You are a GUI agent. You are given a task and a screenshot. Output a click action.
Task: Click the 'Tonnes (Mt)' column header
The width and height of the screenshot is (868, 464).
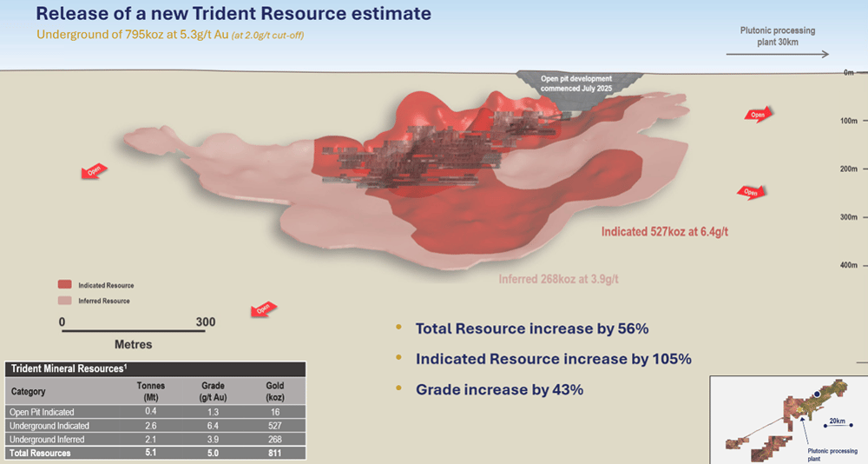coord(150,391)
